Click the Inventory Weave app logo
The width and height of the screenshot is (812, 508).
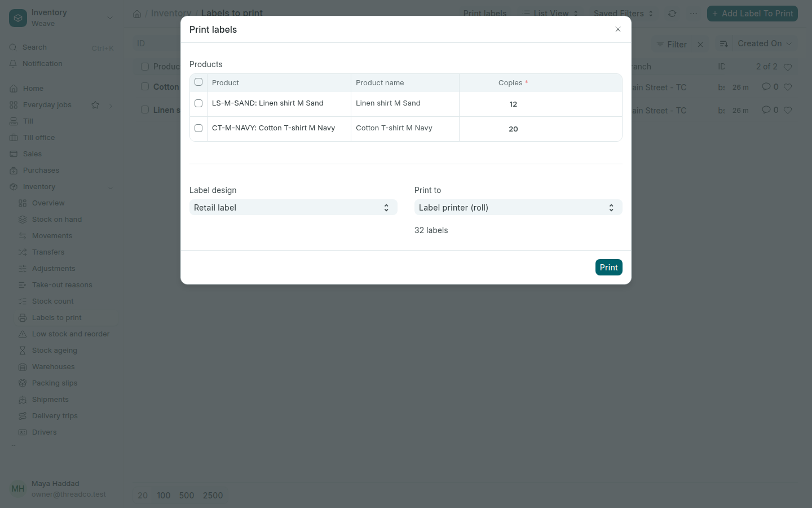tap(18, 18)
